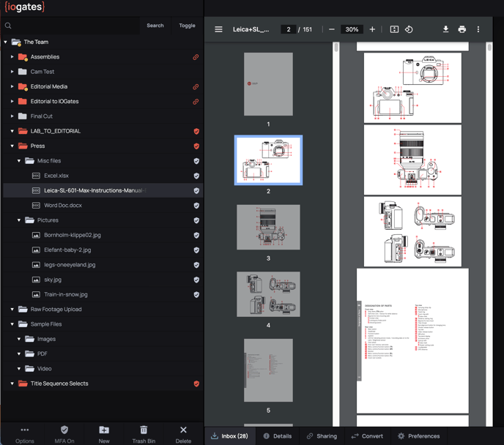Click link icon beside Assemblies folder

196,57
